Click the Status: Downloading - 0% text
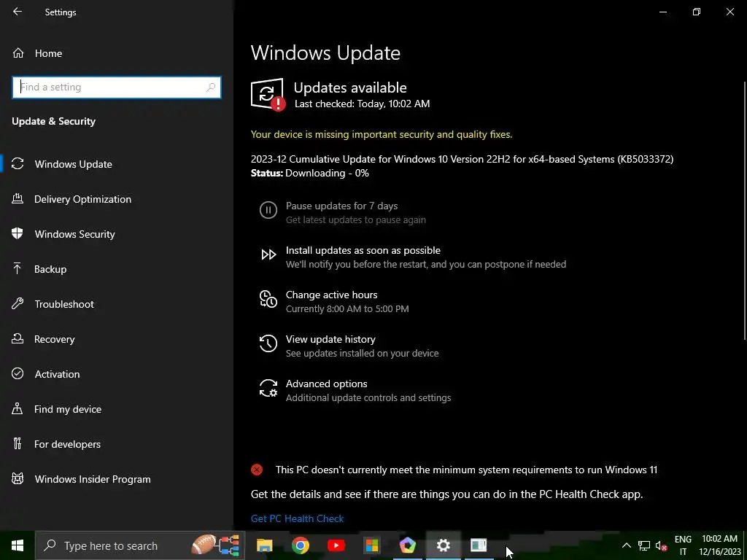This screenshot has height=560, width=747. coord(309,174)
